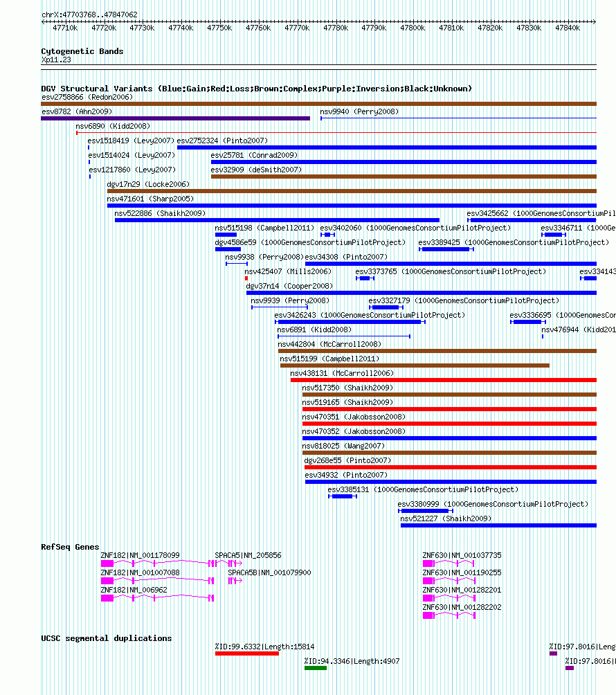Click the Xp11.23 cytogenetic band label

click(x=56, y=60)
